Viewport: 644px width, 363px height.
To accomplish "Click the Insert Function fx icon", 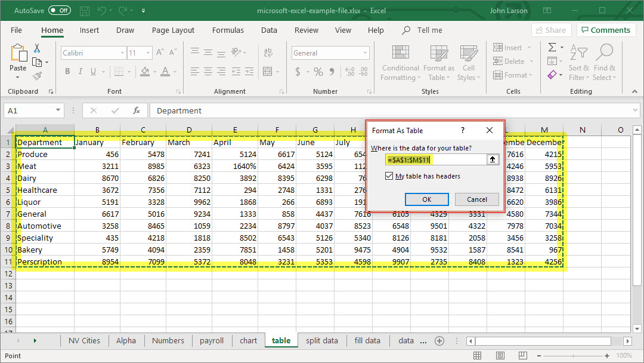I will point(137,110).
